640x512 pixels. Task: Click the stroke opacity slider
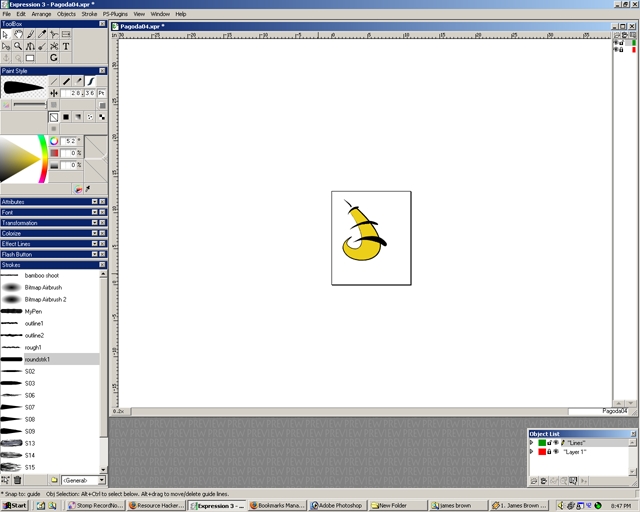pyautogui.click(x=30, y=105)
